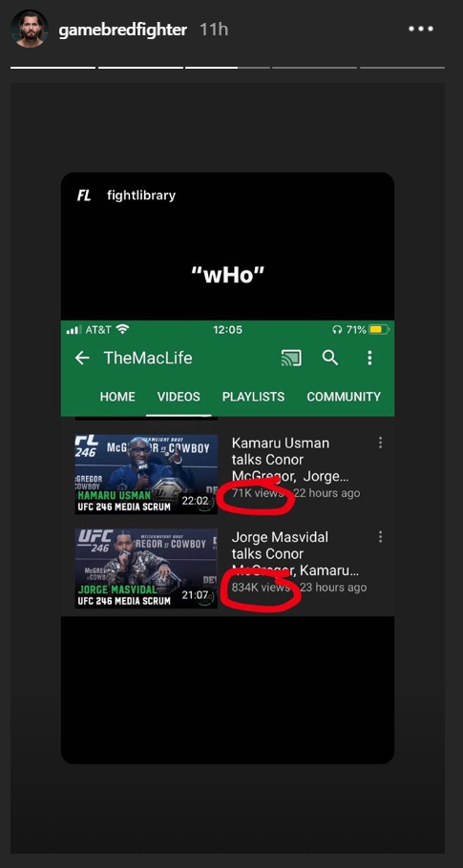Open the TheMacLife header overflow menu
The image size is (463, 868).
coord(369,358)
